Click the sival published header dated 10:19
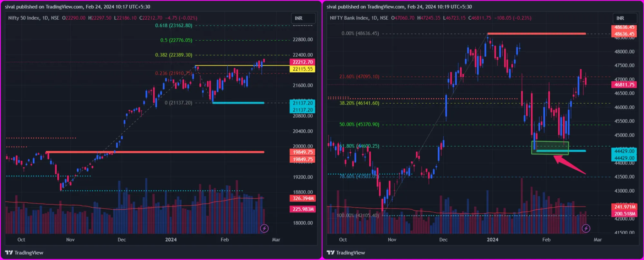 coord(399,7)
